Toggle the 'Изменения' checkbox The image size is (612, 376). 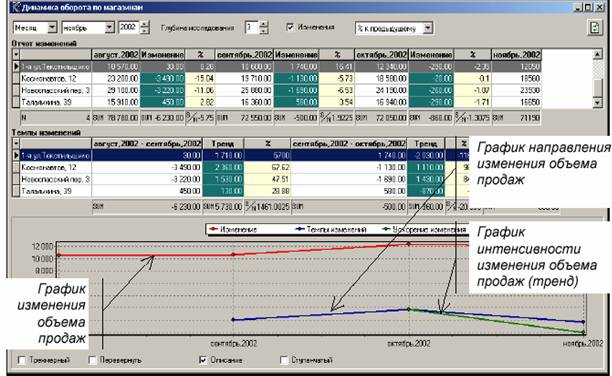coord(290,27)
